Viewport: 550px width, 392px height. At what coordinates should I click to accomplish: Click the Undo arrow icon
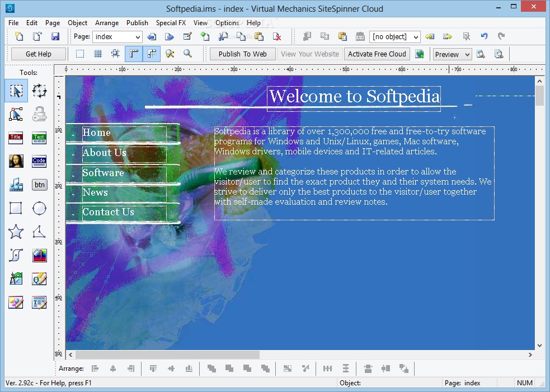click(484, 36)
